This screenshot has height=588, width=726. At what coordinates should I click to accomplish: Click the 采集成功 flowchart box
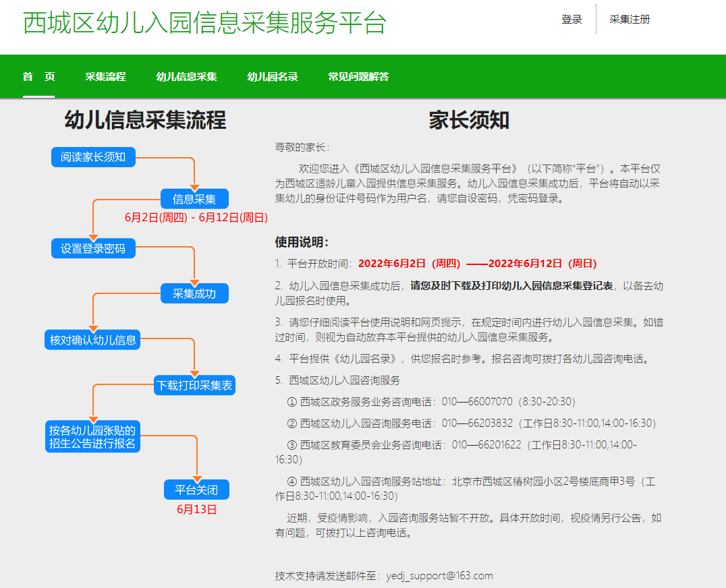194,293
